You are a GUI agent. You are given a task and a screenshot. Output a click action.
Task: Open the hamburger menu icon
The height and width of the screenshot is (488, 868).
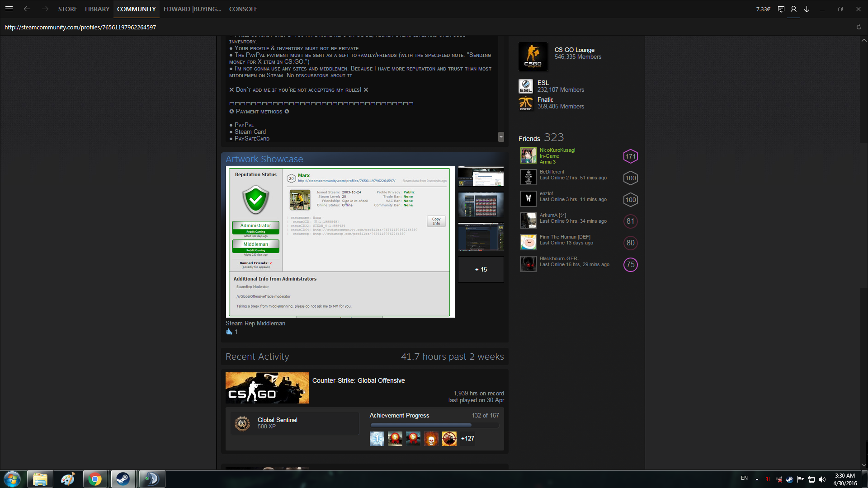(x=9, y=9)
